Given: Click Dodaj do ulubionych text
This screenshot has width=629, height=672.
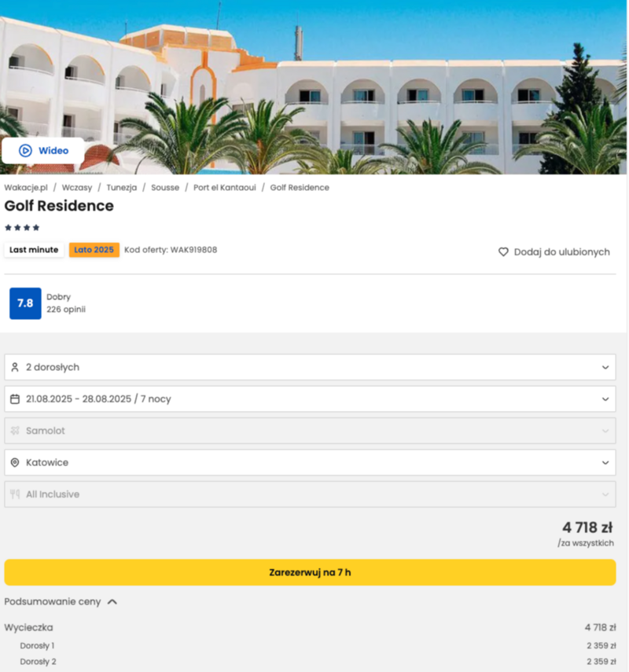Looking at the screenshot, I should [x=561, y=252].
